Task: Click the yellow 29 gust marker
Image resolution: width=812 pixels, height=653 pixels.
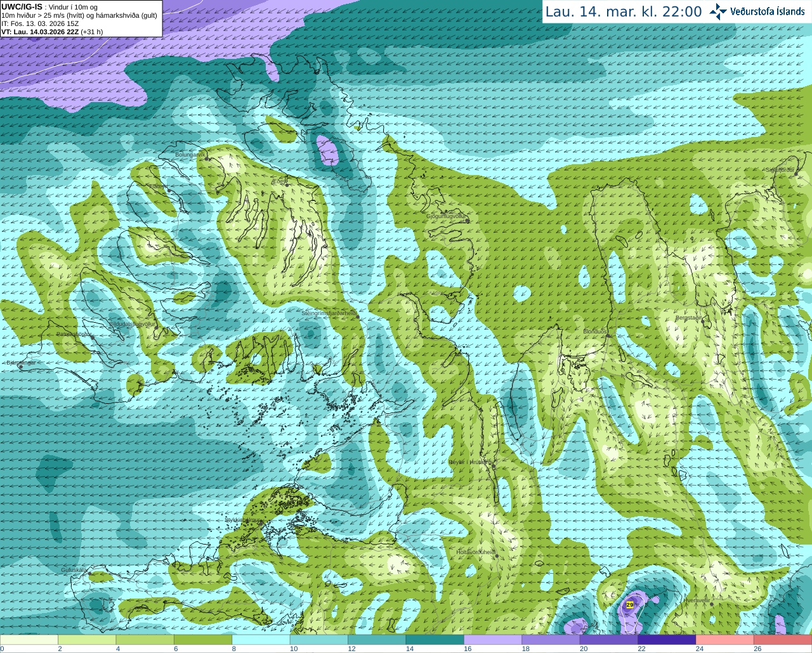Action: tap(629, 605)
